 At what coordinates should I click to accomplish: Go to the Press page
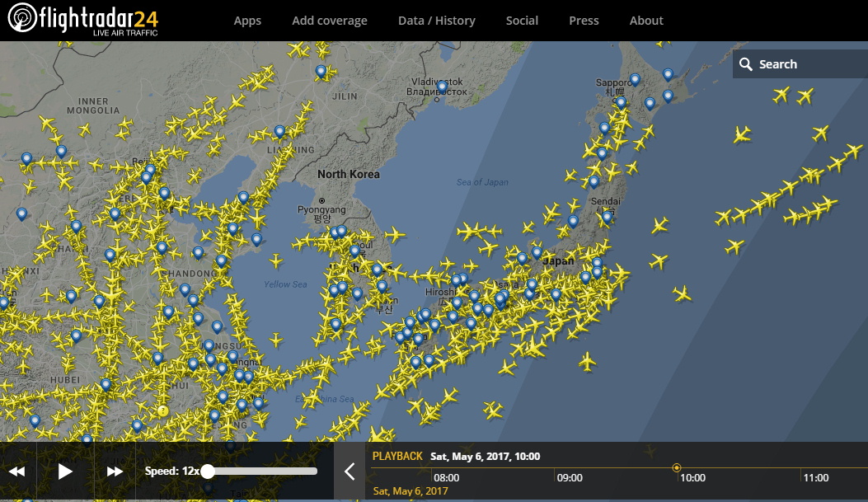[584, 21]
